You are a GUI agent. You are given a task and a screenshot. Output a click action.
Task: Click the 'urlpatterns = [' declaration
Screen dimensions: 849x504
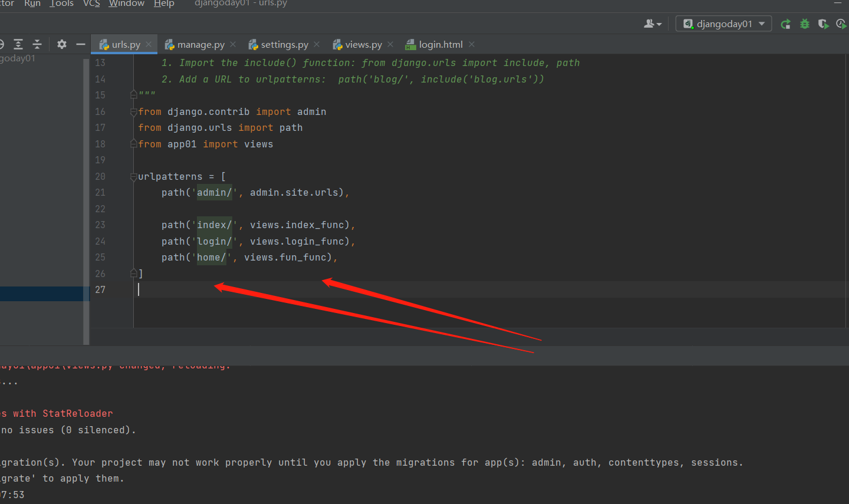pos(182,177)
